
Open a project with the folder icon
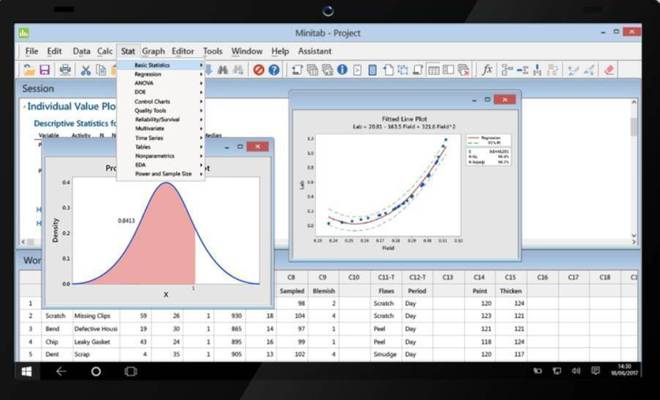(x=29, y=70)
